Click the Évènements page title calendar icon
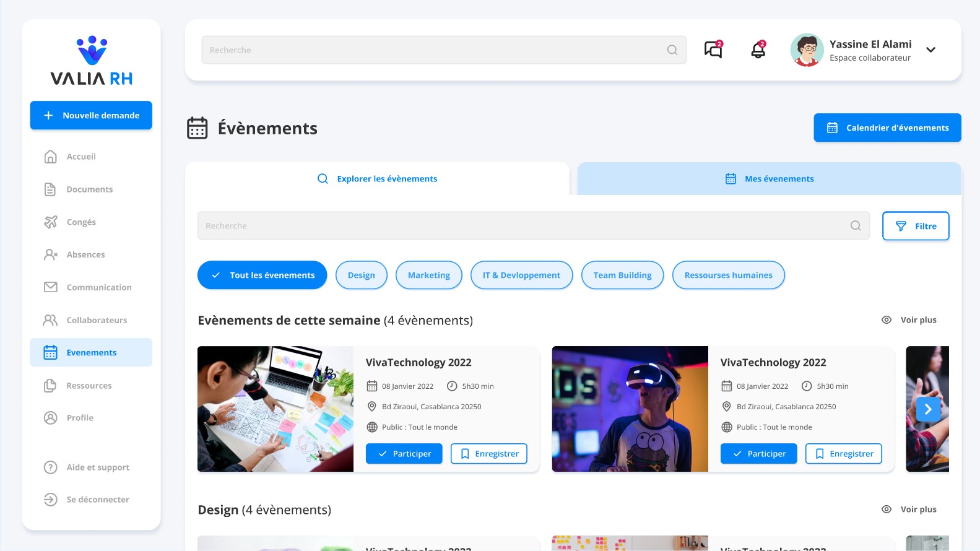Image resolution: width=980 pixels, height=551 pixels. click(197, 128)
